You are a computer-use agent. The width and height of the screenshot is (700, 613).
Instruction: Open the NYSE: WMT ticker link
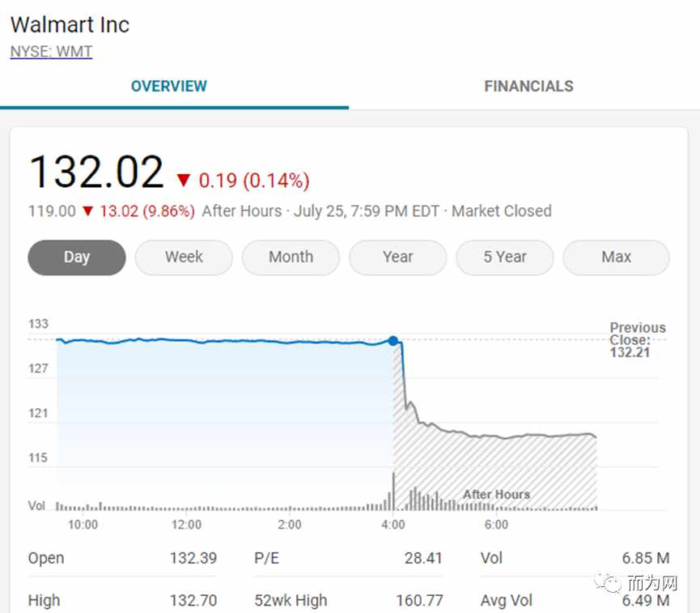pyautogui.click(x=51, y=52)
